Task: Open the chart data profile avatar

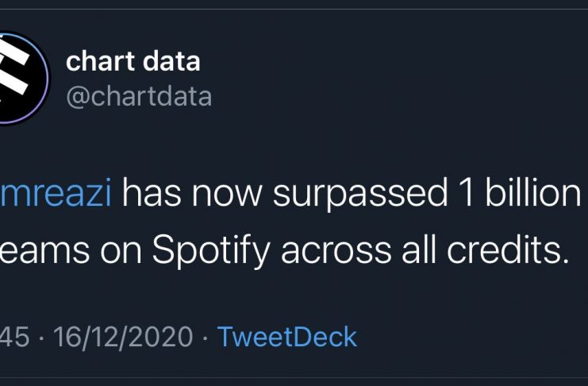Action: (17, 78)
